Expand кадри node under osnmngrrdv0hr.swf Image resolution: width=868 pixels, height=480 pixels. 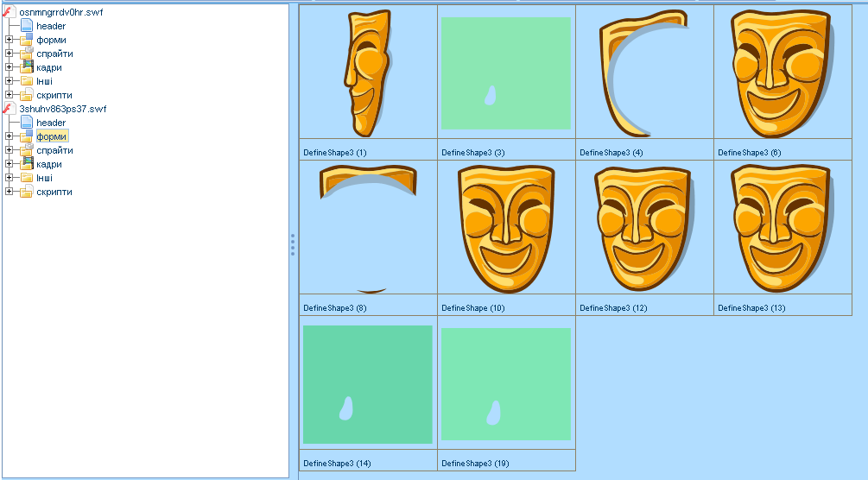9,67
